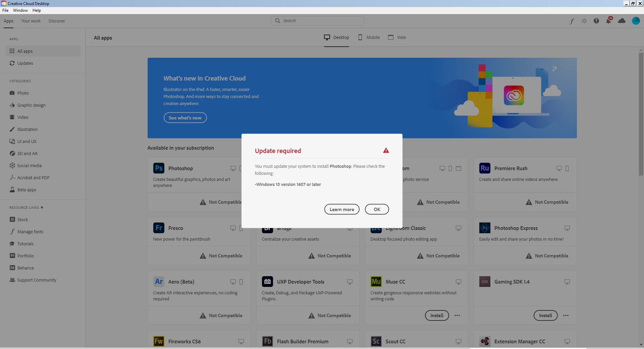Select the Graphic design category
The height and width of the screenshot is (349, 644).
click(x=43, y=105)
